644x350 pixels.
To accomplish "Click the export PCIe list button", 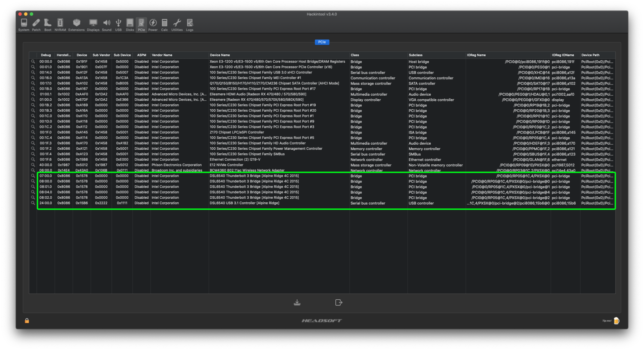I will tap(339, 302).
